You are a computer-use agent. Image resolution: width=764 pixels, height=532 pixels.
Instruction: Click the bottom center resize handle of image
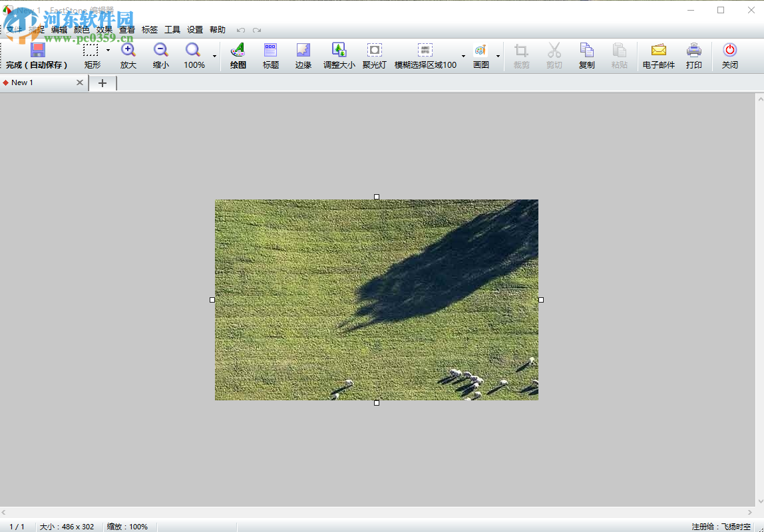pyautogui.click(x=377, y=403)
